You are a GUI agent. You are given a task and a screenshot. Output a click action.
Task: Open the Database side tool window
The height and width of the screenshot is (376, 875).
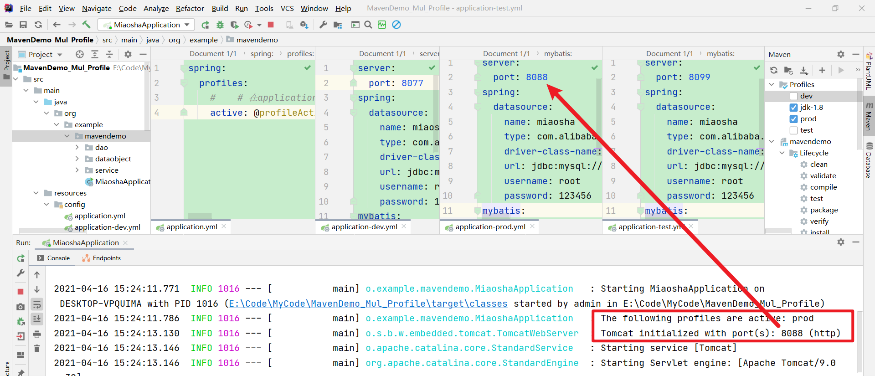pos(869,161)
